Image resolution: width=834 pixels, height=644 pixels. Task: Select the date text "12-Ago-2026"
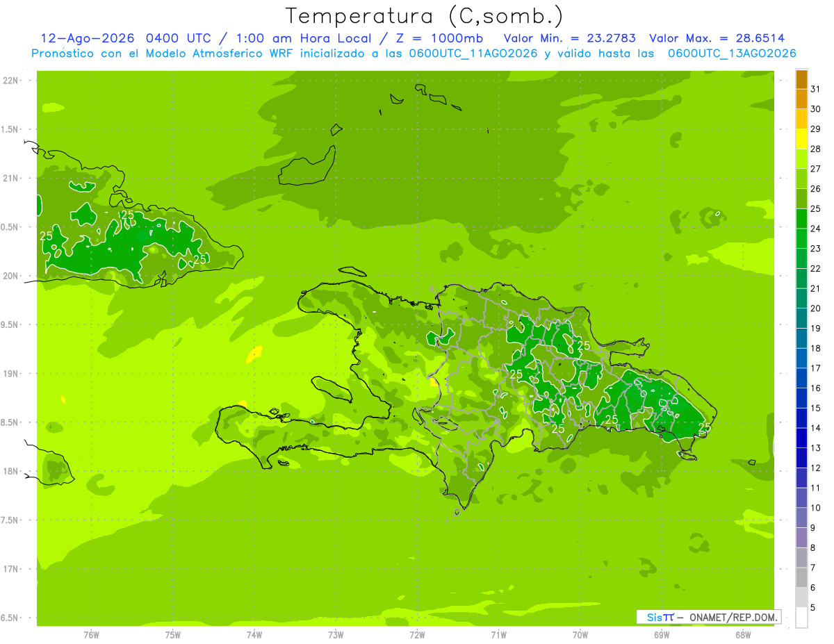88,38
